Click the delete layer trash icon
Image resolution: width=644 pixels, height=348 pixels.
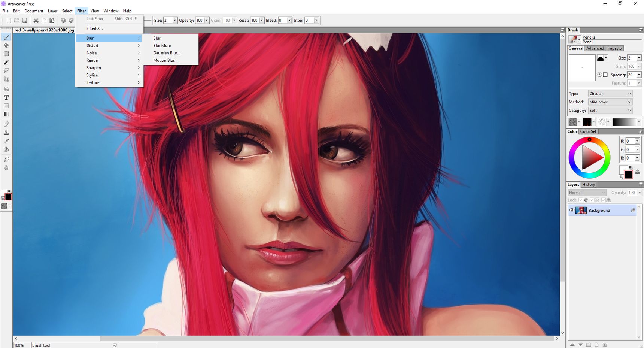(605, 345)
